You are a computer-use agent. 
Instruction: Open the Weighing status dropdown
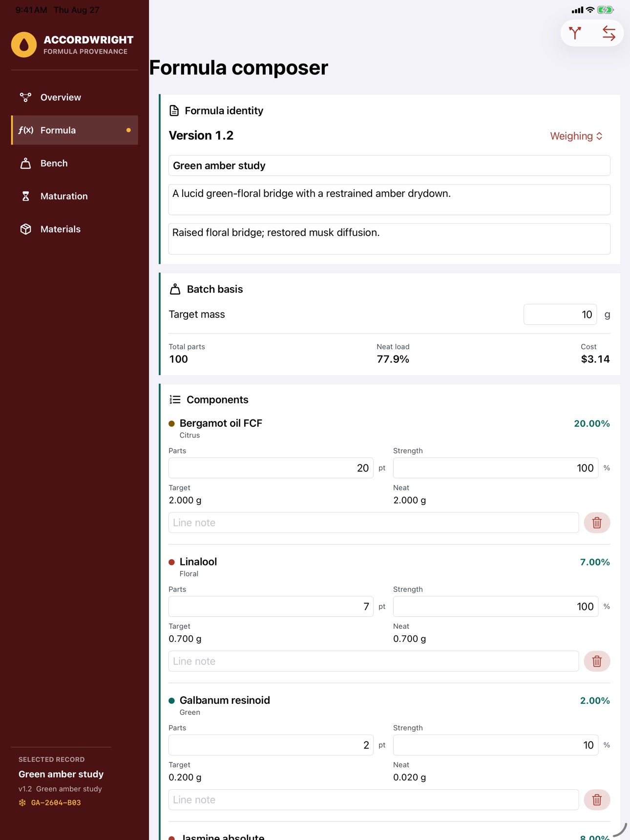576,136
